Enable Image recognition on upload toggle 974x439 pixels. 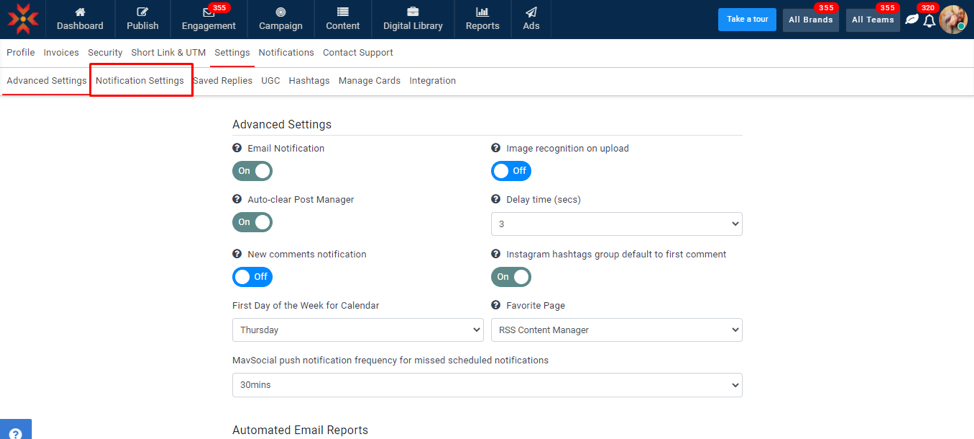pos(511,171)
